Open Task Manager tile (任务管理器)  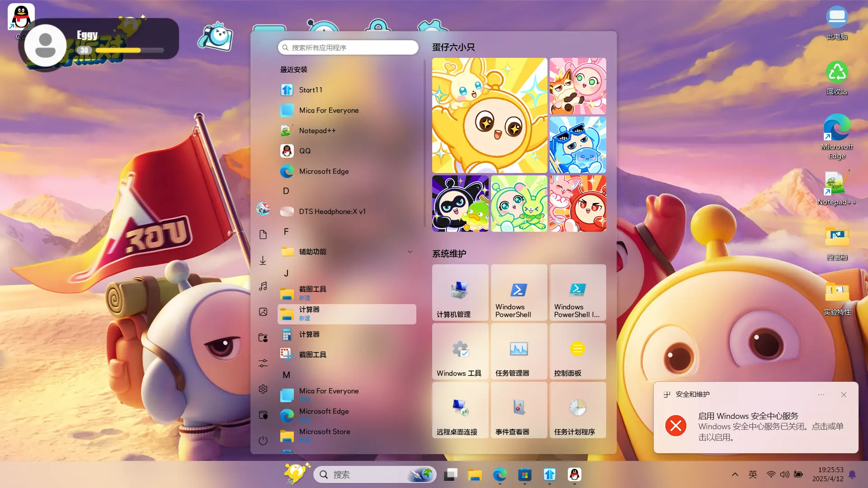(519, 351)
